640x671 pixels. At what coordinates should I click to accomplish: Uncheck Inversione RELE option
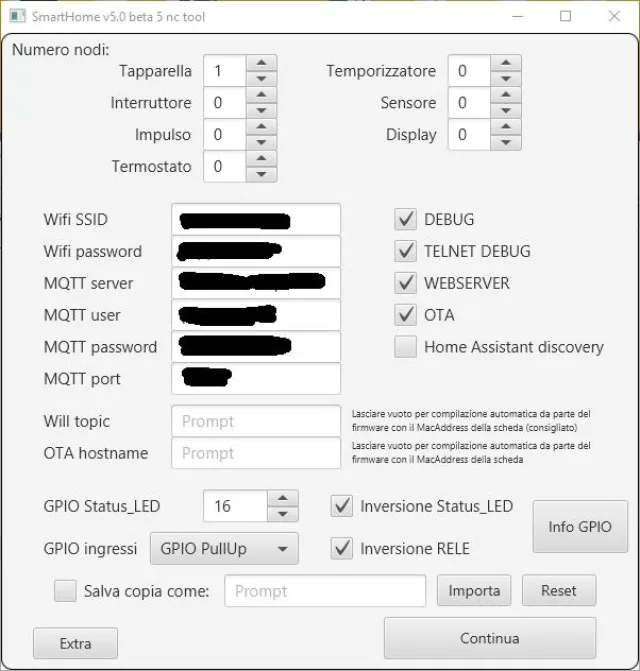[341, 548]
